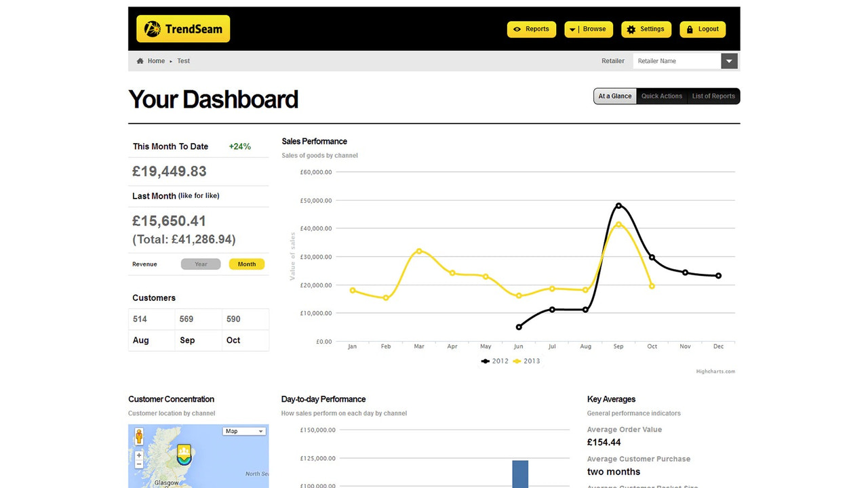
Task: Open the Map type dropdown
Action: click(243, 431)
